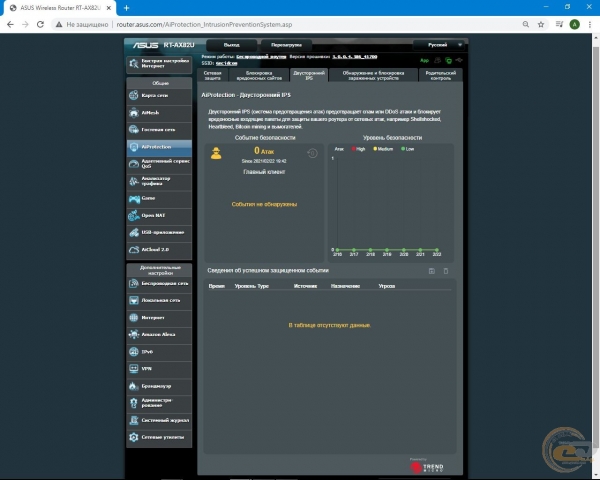Click the operation mode link (Беспроводной роутер)
Image resolution: width=600 pixels, height=480 pixels.
click(261, 57)
